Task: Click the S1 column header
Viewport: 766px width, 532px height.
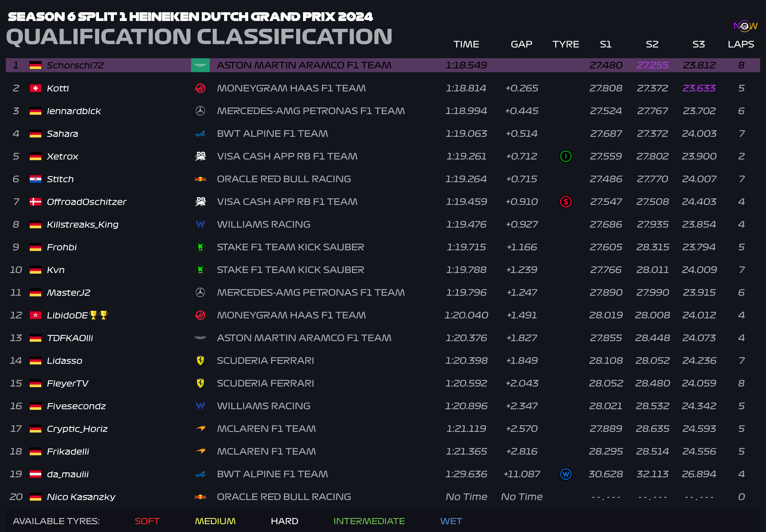Action: [x=606, y=44]
